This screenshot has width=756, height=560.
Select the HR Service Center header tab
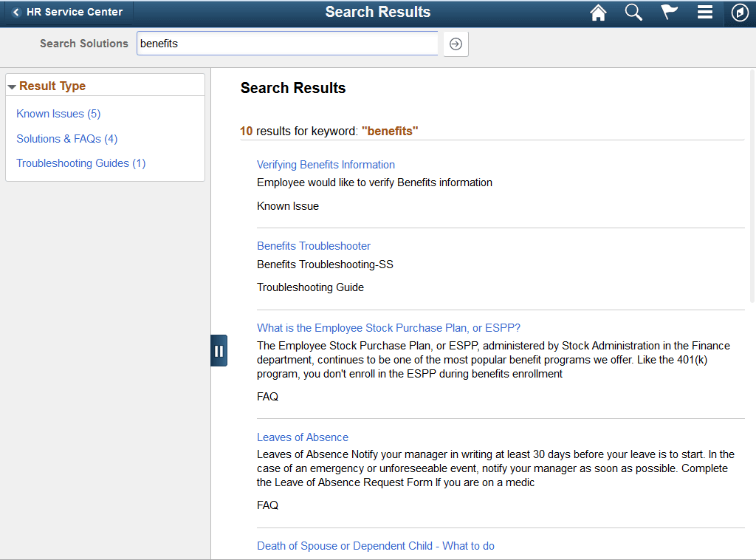pyautogui.click(x=70, y=12)
